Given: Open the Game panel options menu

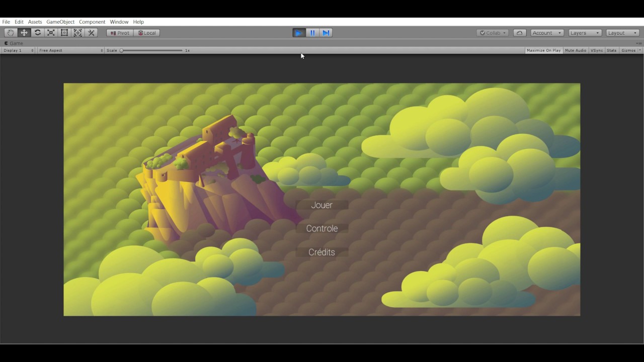Looking at the screenshot, I should (639, 43).
